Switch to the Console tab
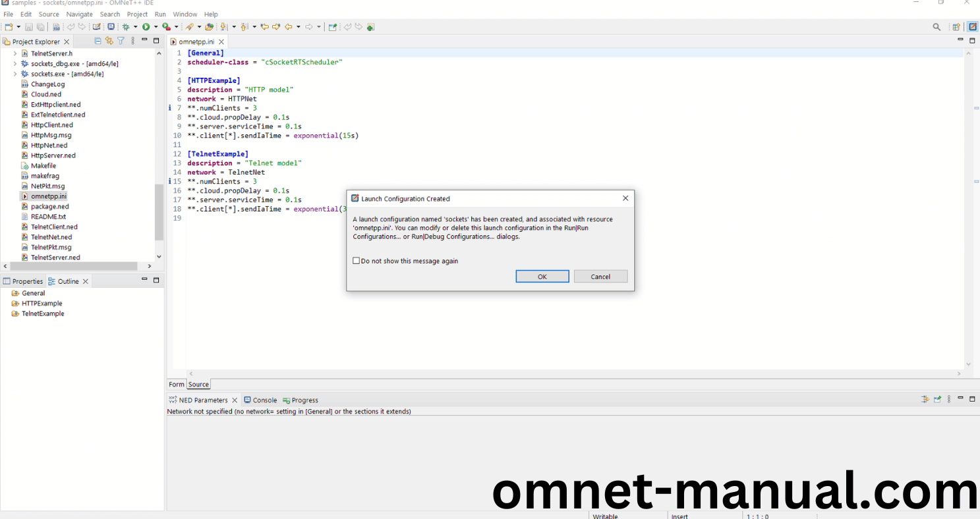The height and width of the screenshot is (519, 980). pyautogui.click(x=264, y=400)
